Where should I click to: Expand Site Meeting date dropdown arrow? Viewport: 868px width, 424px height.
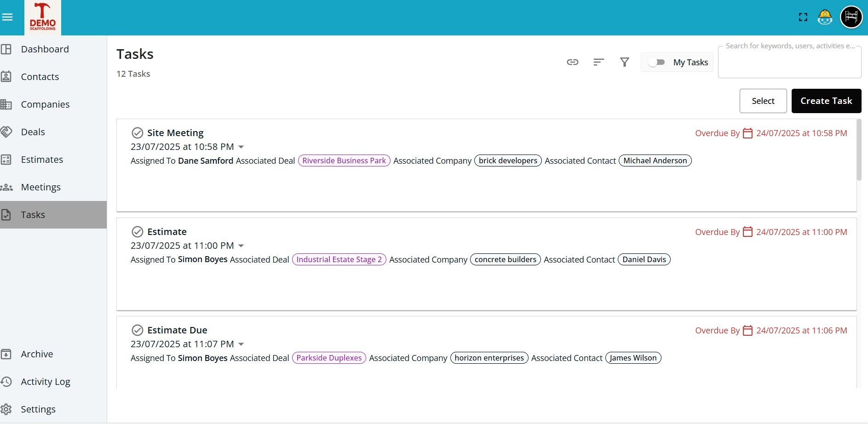click(241, 147)
